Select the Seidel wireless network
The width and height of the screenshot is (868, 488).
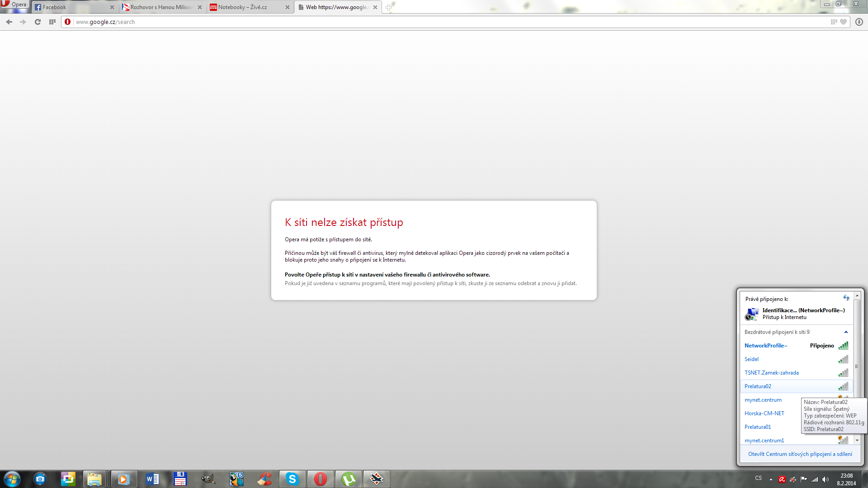click(x=751, y=359)
